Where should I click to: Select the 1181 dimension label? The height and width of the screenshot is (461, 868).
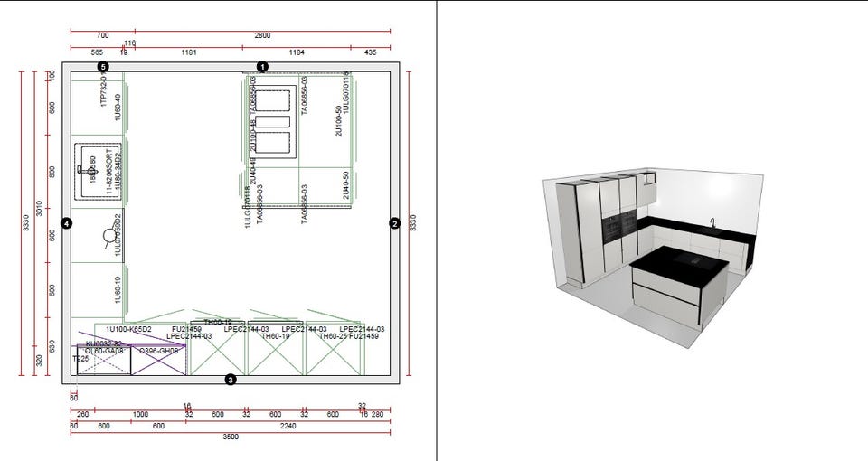(189, 52)
